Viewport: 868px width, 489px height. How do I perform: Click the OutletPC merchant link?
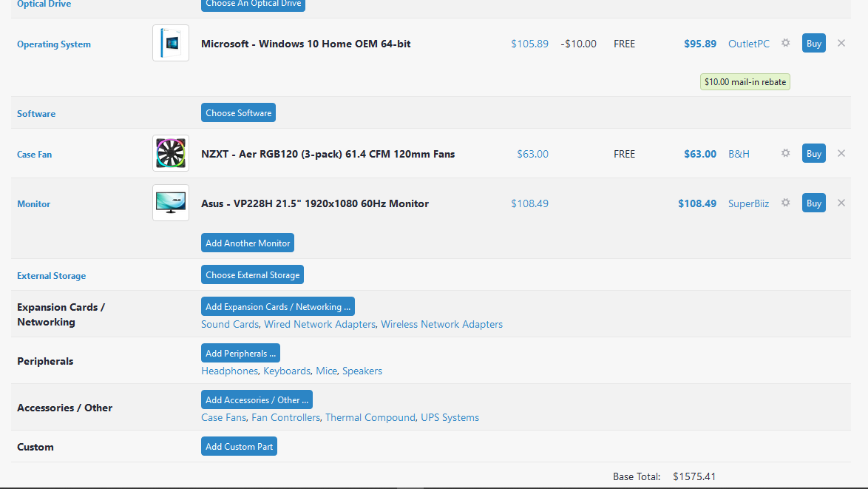click(x=748, y=44)
